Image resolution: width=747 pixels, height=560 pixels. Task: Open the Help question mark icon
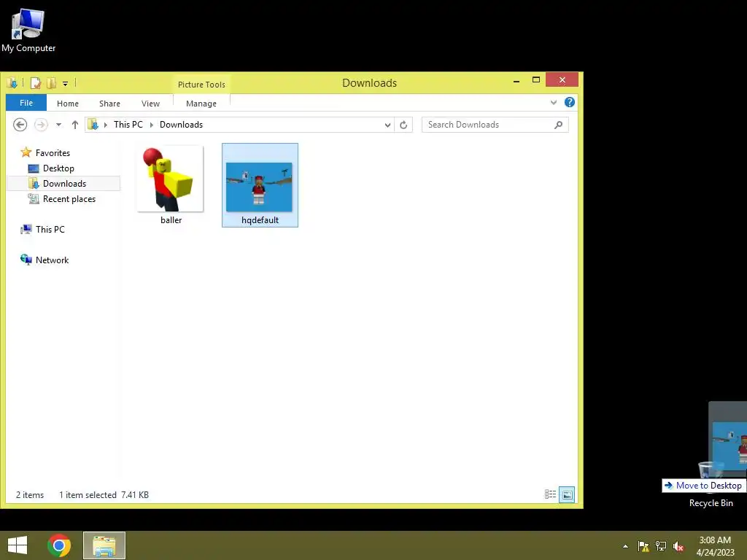click(x=569, y=102)
